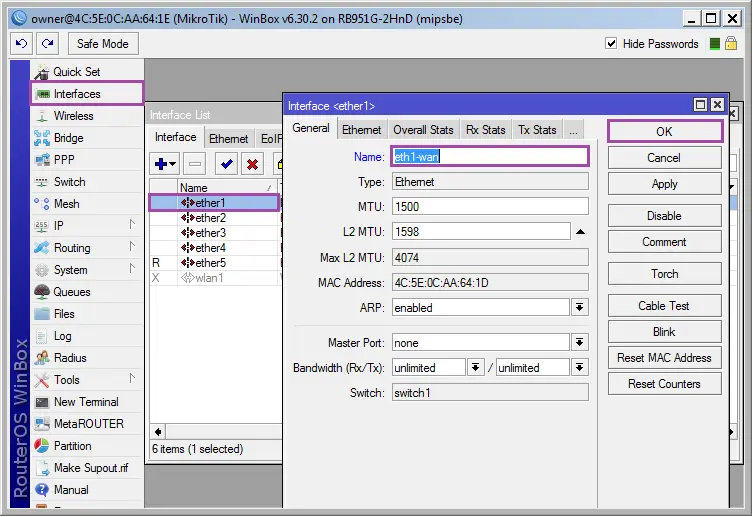Viewport: 753px width, 517px height.
Task: Toggle the Hide Passwords checkbox
Action: pyautogui.click(x=612, y=44)
